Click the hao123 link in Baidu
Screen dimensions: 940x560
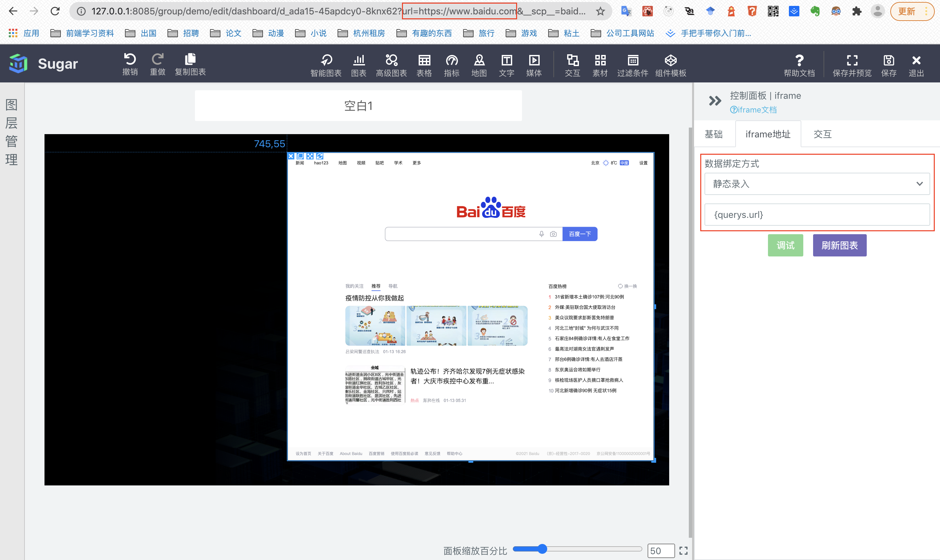point(321,163)
